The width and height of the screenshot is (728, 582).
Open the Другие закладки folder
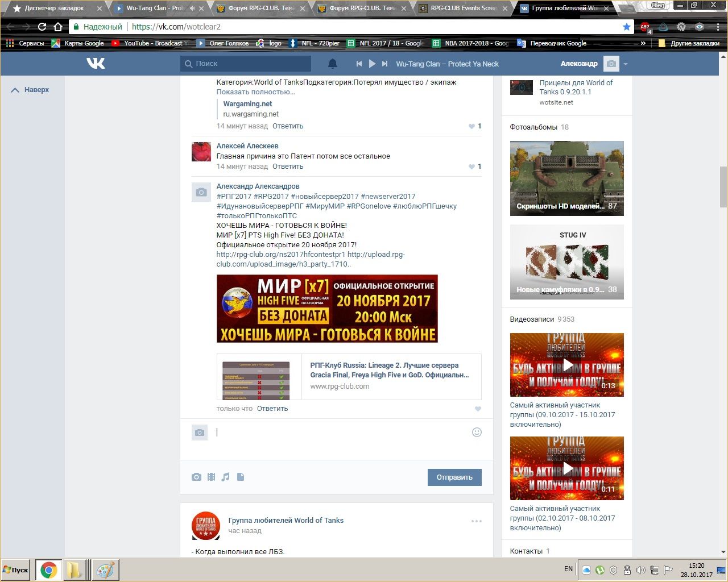(x=689, y=43)
